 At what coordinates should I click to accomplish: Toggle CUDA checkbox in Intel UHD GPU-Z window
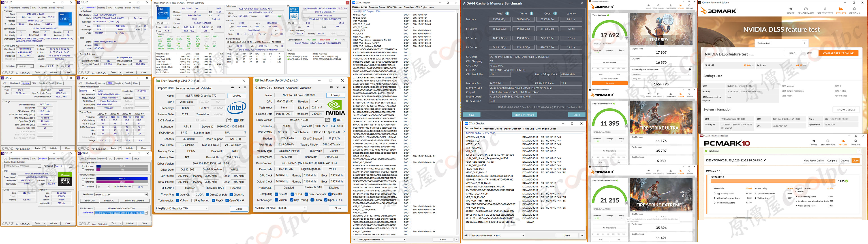click(x=193, y=195)
